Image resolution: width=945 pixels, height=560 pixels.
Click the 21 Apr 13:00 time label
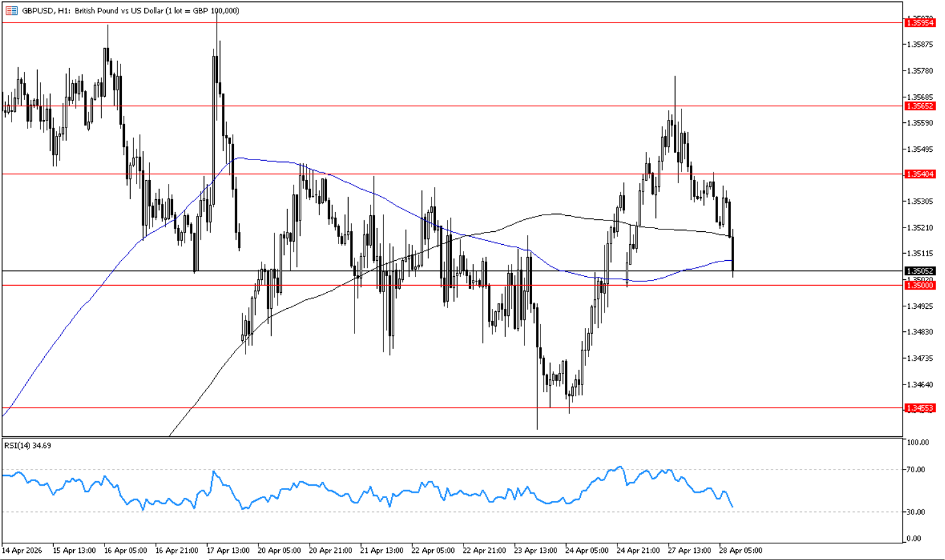(381, 550)
